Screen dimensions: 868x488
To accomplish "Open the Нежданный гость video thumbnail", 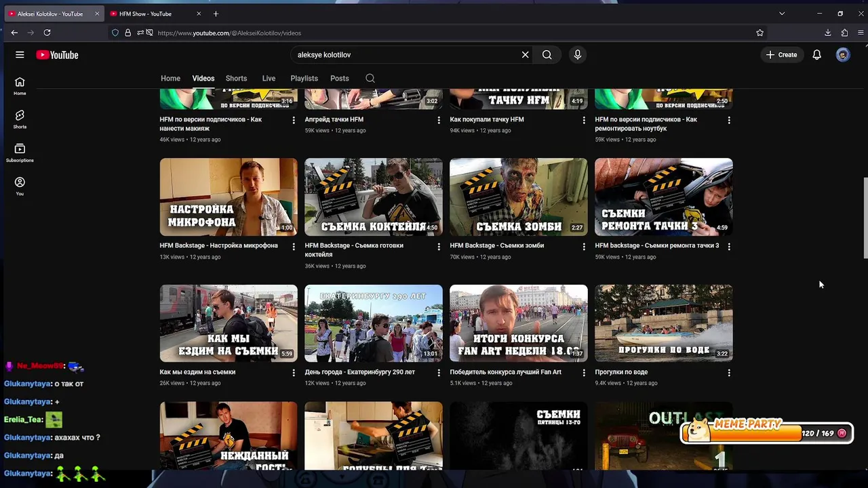I will tap(229, 436).
